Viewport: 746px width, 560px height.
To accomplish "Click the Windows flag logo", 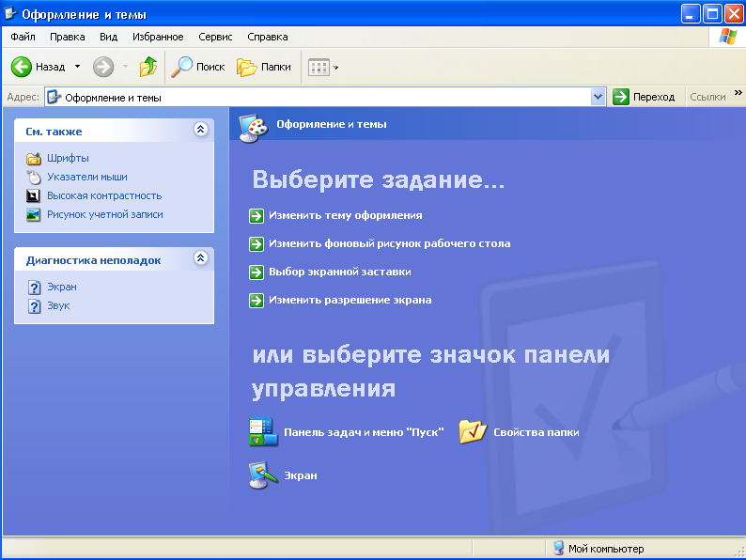I will [x=728, y=36].
